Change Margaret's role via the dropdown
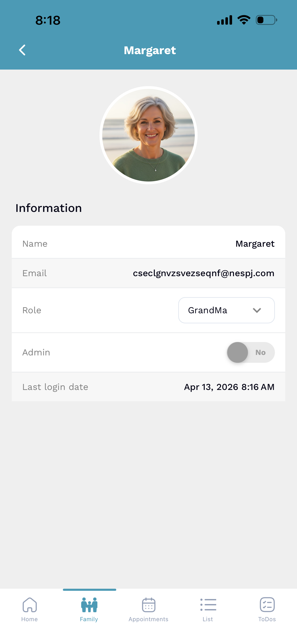This screenshot has height=644, width=297. pos(226,310)
